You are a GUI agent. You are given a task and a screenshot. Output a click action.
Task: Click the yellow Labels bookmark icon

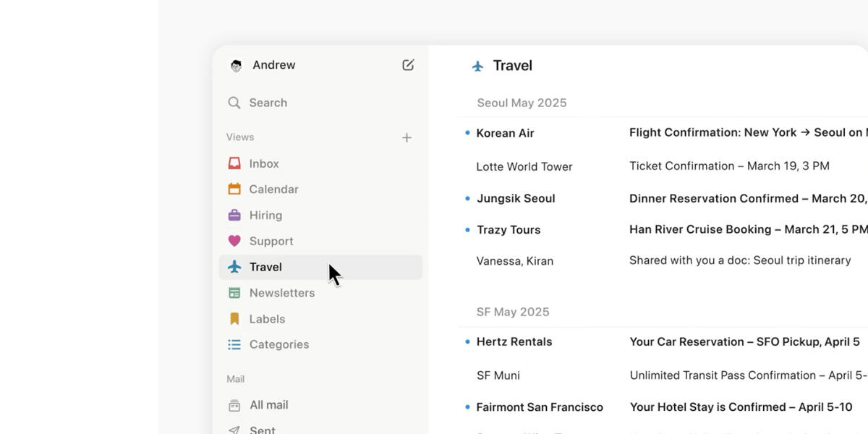234,319
